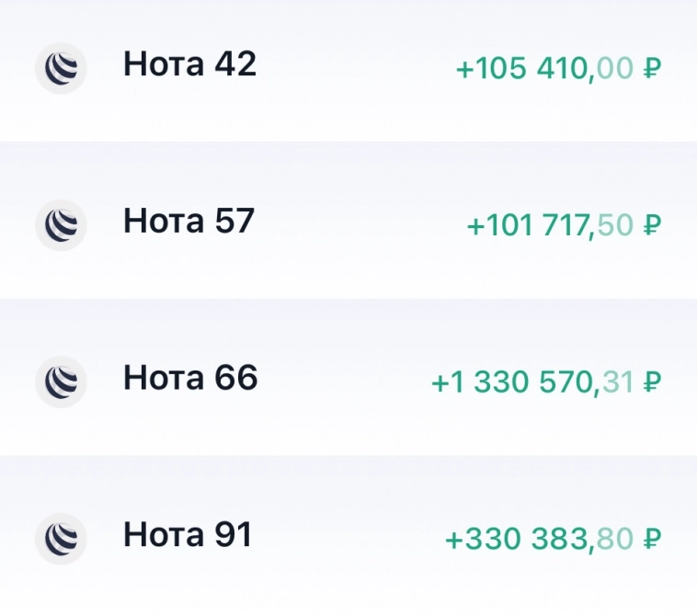Viewport: 697px width, 616px height.
Task: Tap the striped globe icon for Нота 57
Action: pos(61,224)
